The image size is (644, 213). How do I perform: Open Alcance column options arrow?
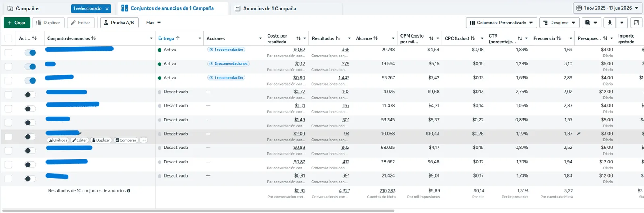[x=393, y=38]
